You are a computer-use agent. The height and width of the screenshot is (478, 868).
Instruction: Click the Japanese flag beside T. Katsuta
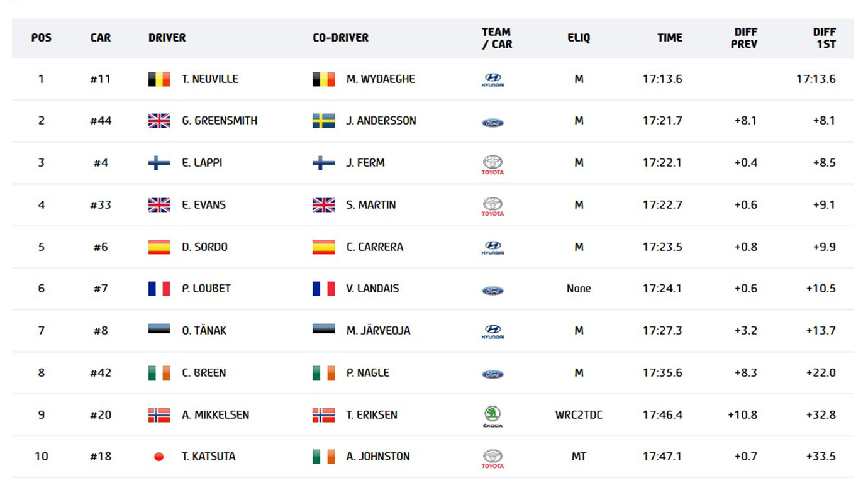(159, 457)
